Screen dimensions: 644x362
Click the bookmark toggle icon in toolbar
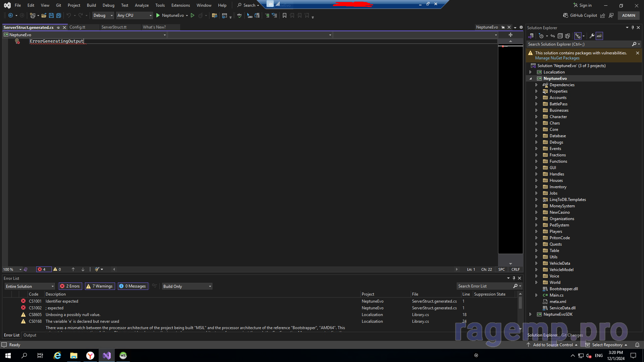[x=284, y=15]
